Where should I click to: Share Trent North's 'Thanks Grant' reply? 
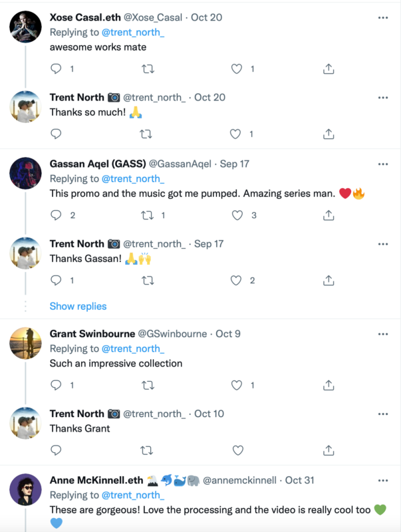328,450
